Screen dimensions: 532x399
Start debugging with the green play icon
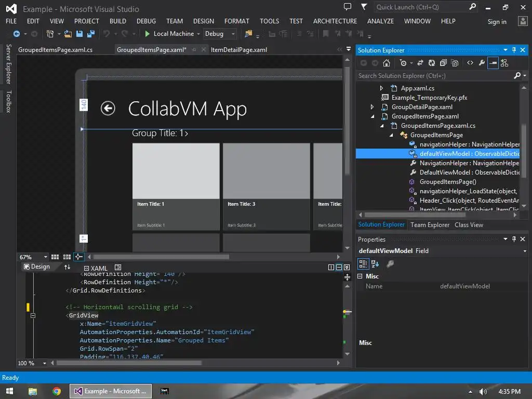point(147,34)
